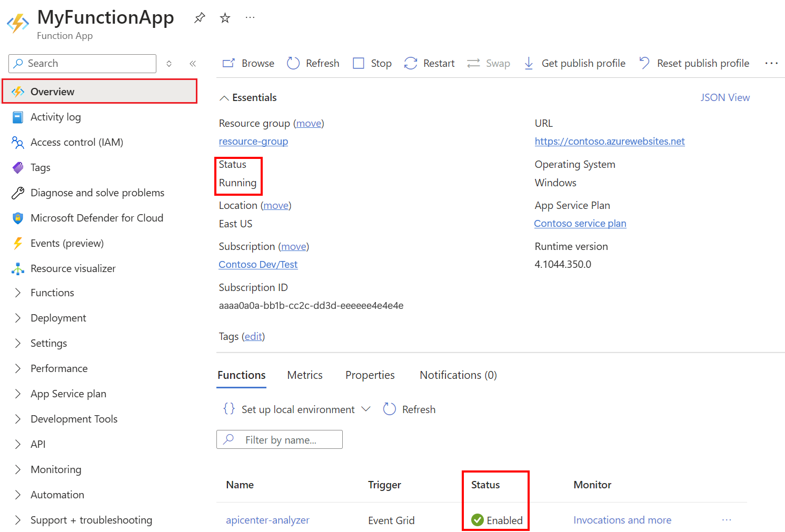
Task: Stop the function app
Action: [372, 63]
